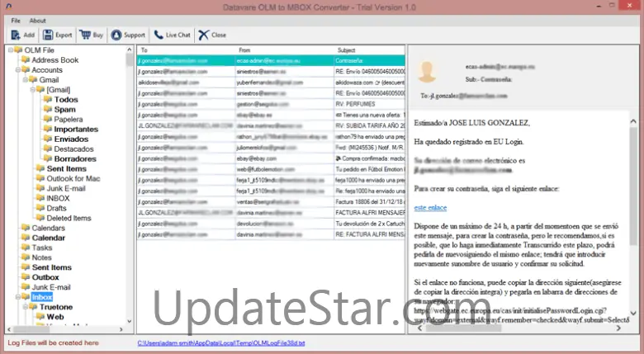Collapse the Gmail tree node
This screenshot has width=644, height=354.
(25, 80)
